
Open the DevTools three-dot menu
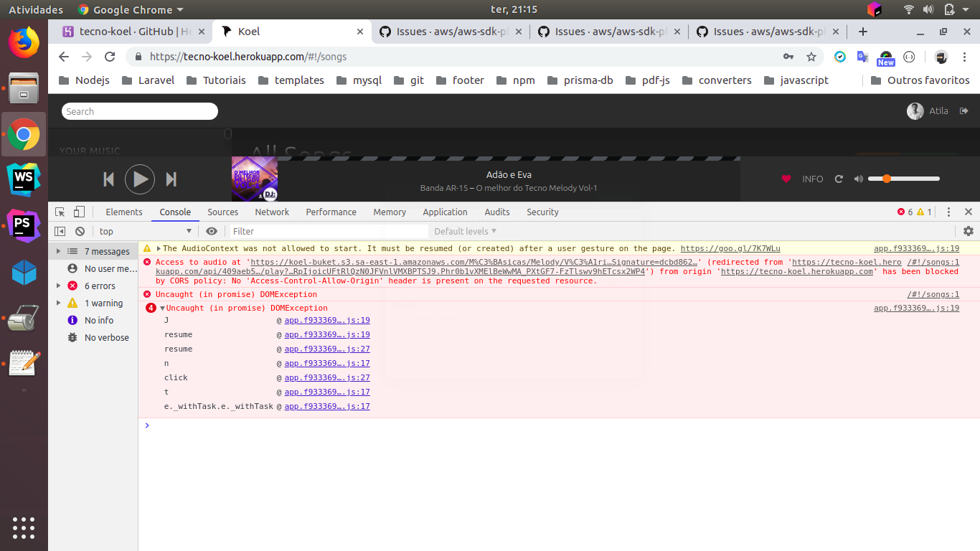(948, 212)
